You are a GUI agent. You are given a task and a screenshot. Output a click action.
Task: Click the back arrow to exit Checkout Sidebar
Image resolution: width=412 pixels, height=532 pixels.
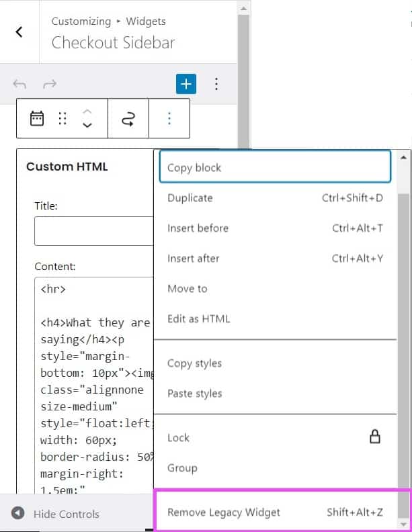click(19, 32)
